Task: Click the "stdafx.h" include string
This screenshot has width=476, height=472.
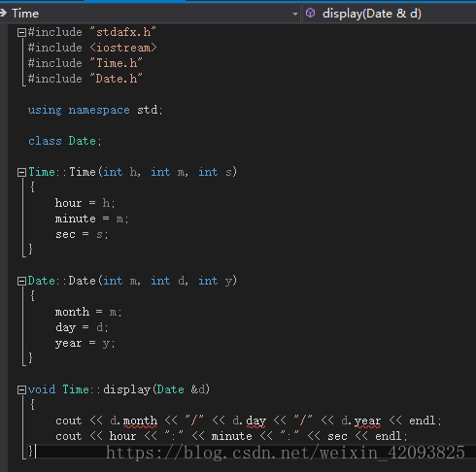Action: click(x=122, y=32)
